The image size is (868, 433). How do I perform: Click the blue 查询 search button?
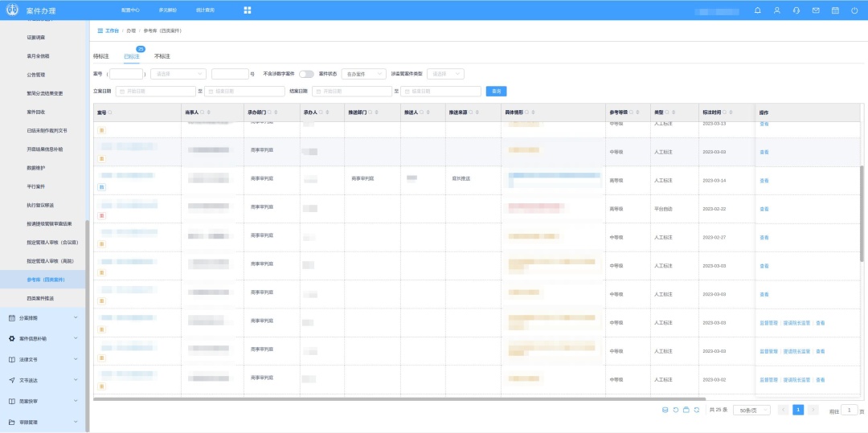tap(496, 92)
